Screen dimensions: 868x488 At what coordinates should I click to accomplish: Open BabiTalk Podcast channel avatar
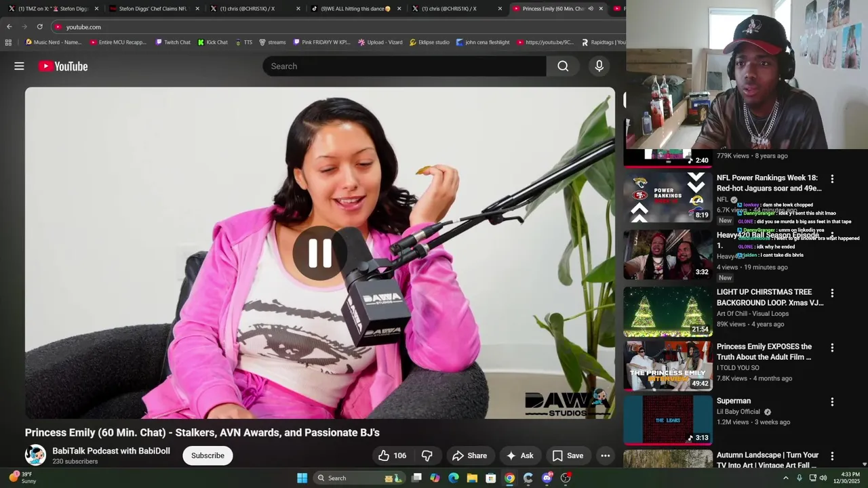coord(35,455)
